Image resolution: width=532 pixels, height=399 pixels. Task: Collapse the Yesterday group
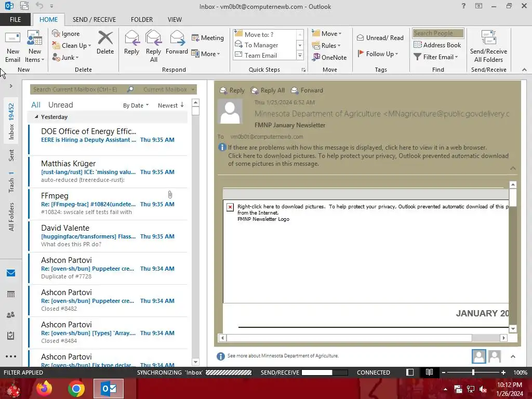(x=36, y=117)
